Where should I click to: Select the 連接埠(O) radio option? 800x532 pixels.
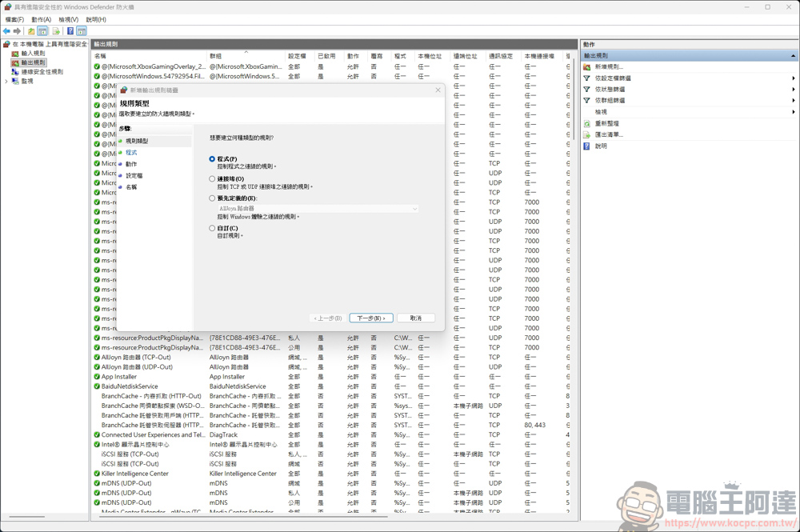point(212,179)
